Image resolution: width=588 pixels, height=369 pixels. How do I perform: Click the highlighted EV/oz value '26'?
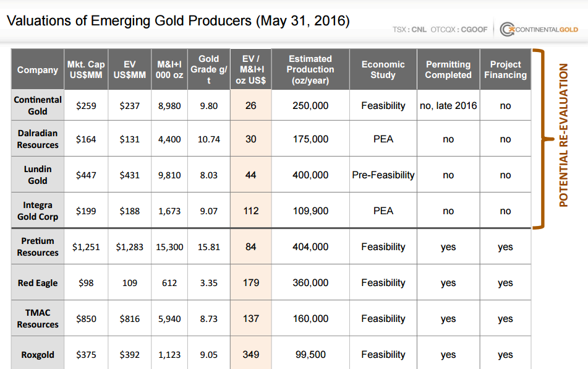250,106
